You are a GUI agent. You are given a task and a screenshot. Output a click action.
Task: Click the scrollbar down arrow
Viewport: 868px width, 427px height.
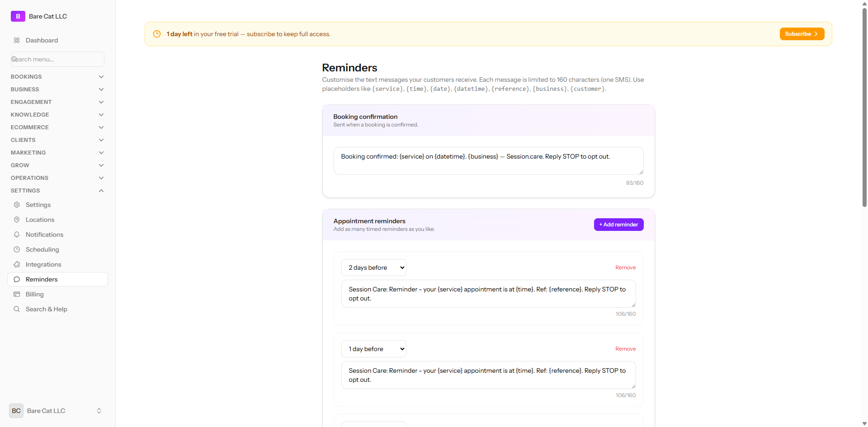click(x=864, y=424)
